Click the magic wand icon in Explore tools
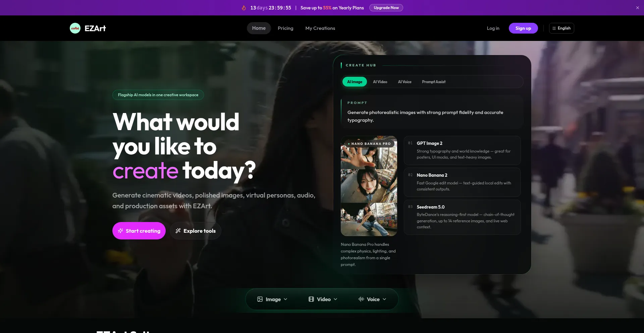Viewport: 644px width, 333px height. click(178, 231)
